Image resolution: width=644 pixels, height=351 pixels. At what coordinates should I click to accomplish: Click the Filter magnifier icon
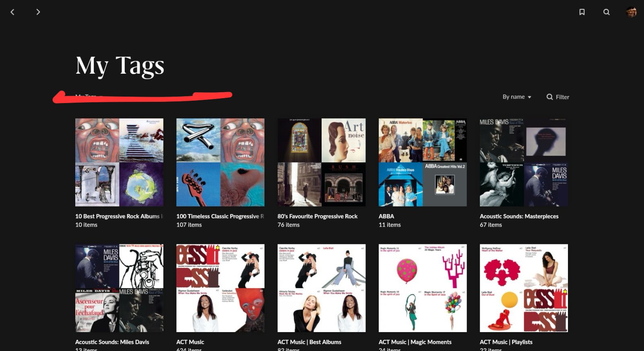coord(549,97)
